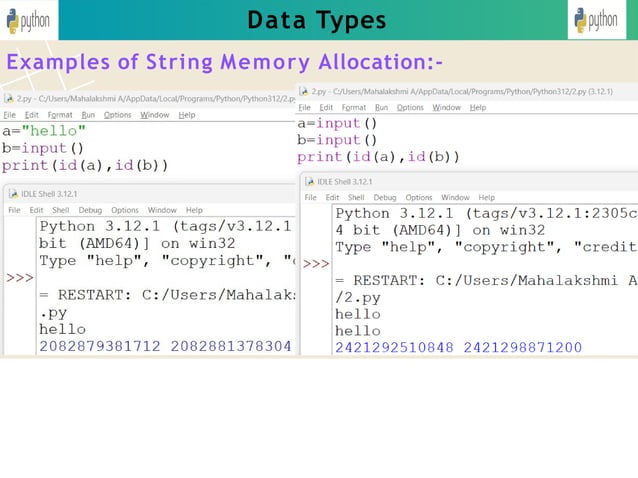Open Options menu in left editor window
Screen dimensions: 638x478
click(118, 115)
